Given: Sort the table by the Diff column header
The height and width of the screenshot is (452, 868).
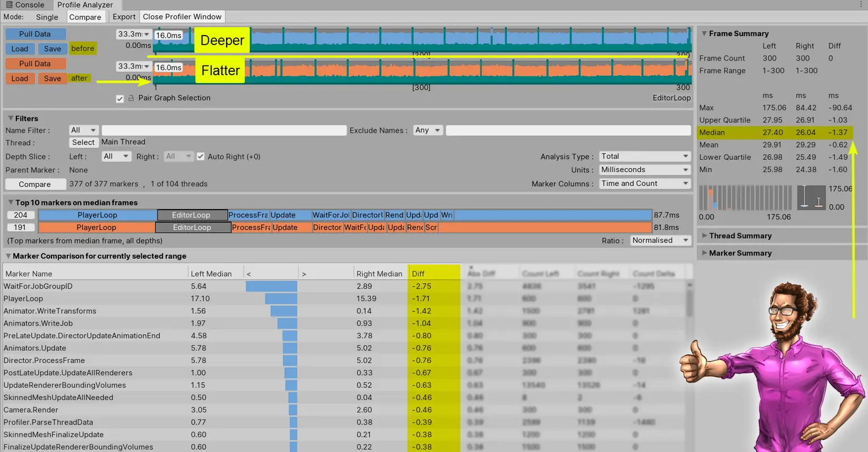Looking at the screenshot, I should pos(433,273).
